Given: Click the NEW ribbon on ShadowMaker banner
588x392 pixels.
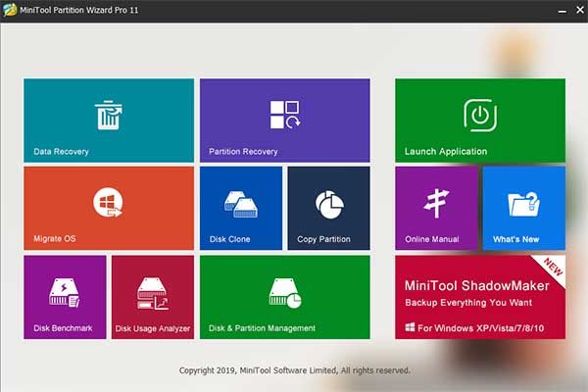Looking at the screenshot, I should (x=553, y=268).
